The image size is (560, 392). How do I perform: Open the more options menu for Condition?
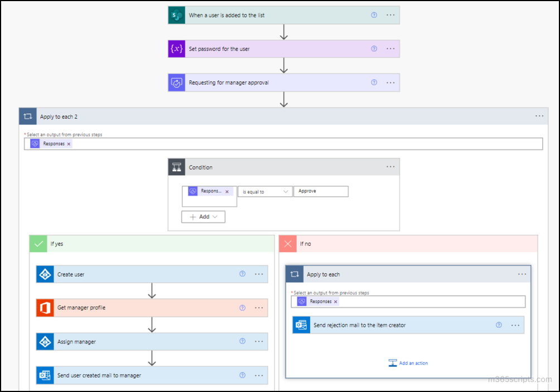390,167
